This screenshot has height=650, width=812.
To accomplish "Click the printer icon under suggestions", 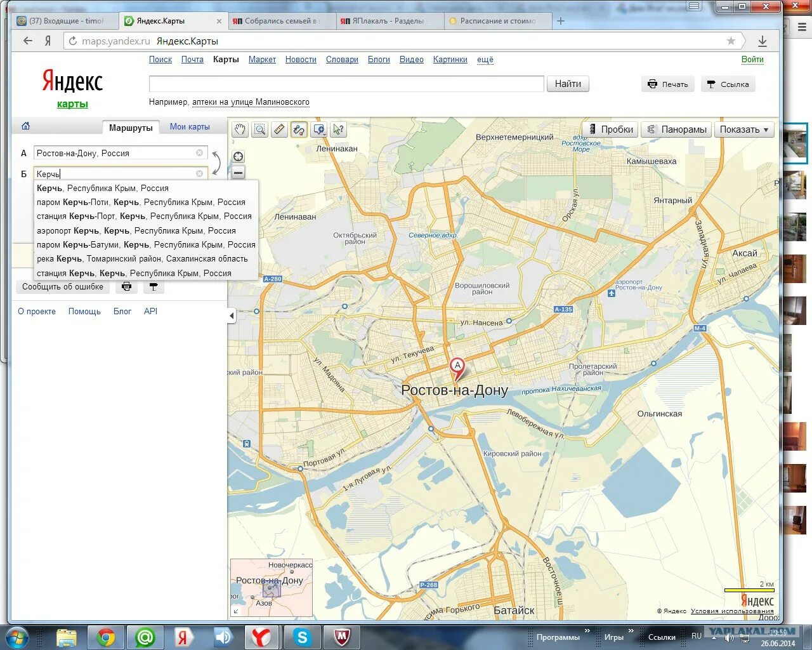I will [x=127, y=286].
